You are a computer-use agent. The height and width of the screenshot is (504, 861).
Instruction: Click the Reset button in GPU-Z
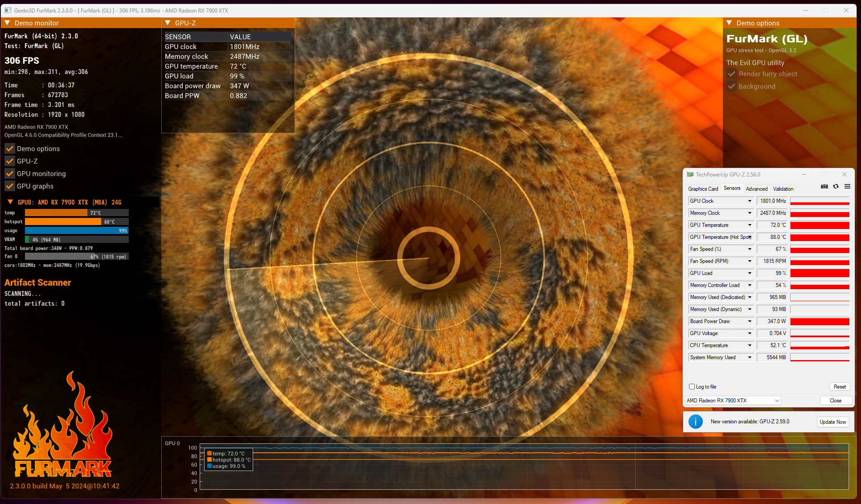coord(840,387)
